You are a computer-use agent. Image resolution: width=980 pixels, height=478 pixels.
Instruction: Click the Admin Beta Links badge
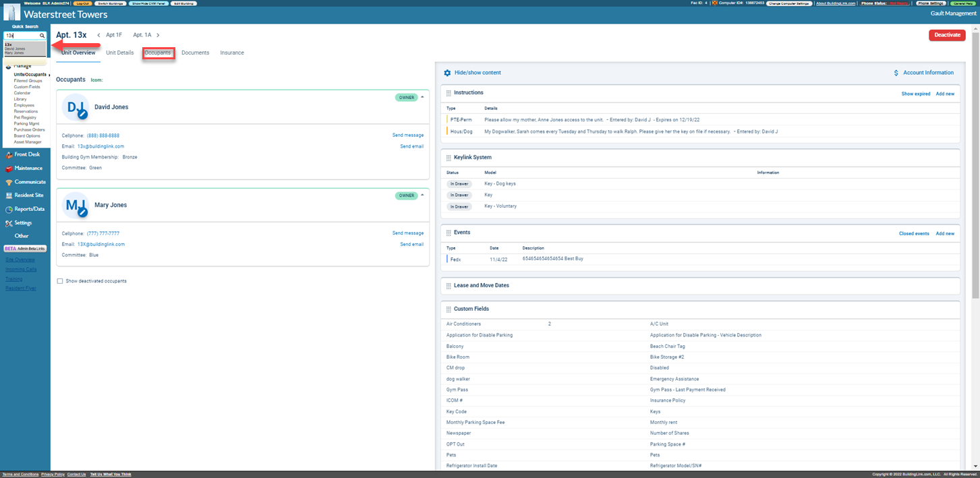pyautogui.click(x=26, y=249)
